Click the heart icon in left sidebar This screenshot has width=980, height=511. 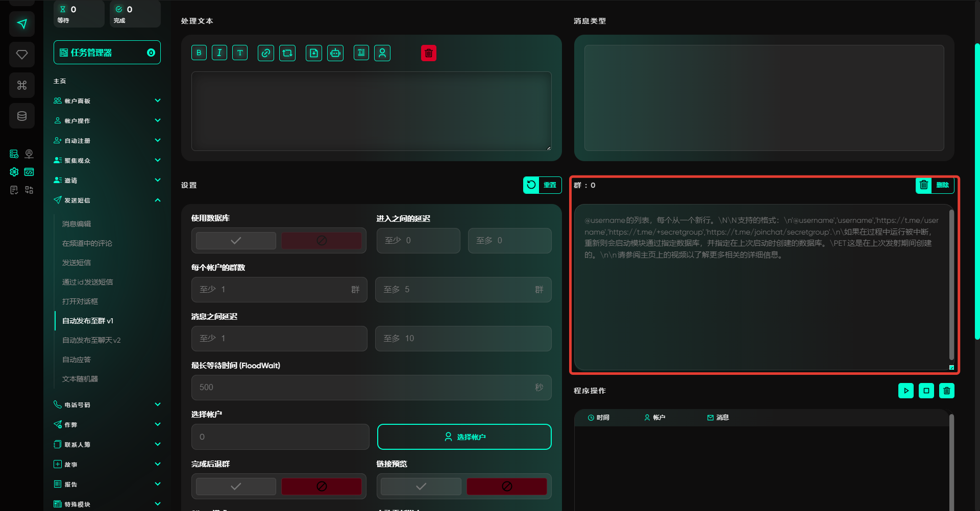tap(22, 55)
